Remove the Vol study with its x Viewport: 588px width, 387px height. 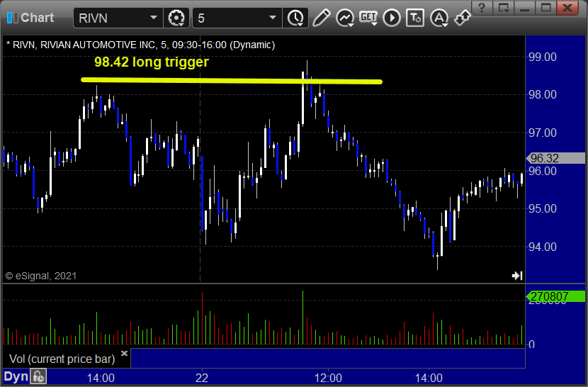click(x=124, y=353)
